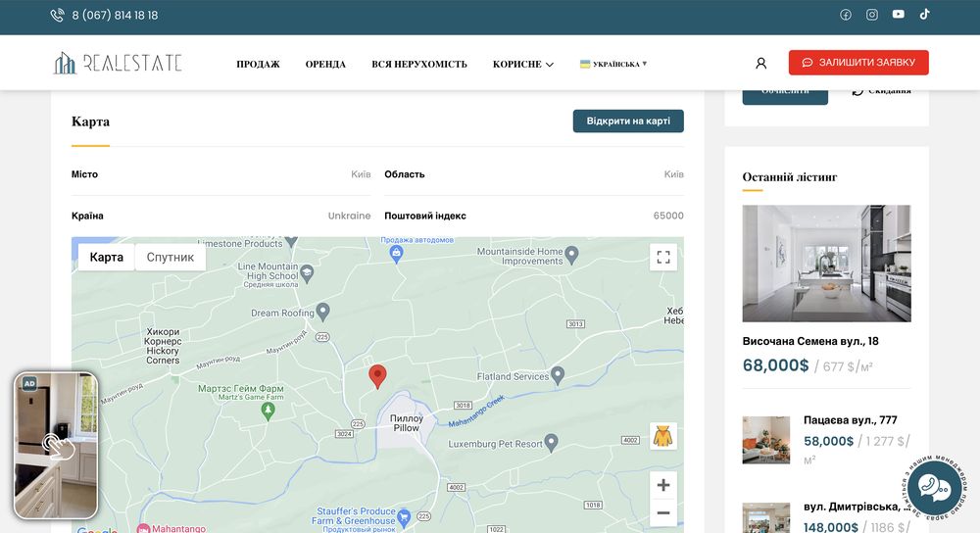Screen dimensions: 980x533
Task: Open the TikTok social icon
Action: point(924,15)
